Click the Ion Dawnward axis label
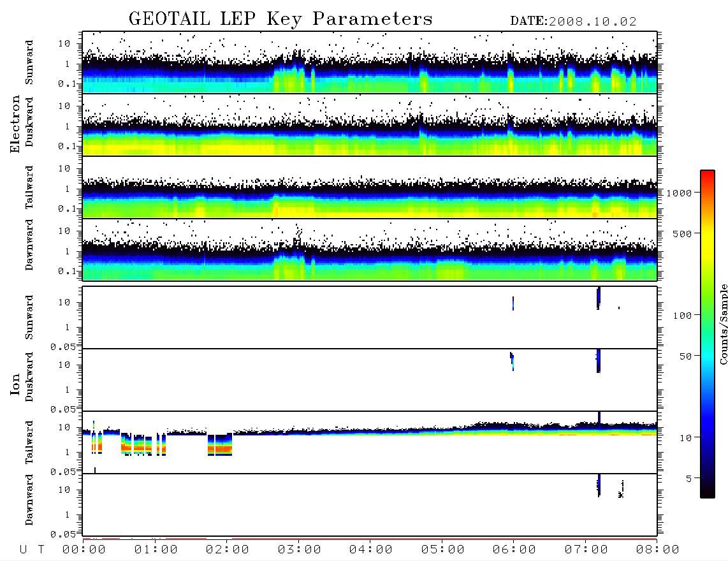Screen dimensions: 728x561 (x=29, y=500)
